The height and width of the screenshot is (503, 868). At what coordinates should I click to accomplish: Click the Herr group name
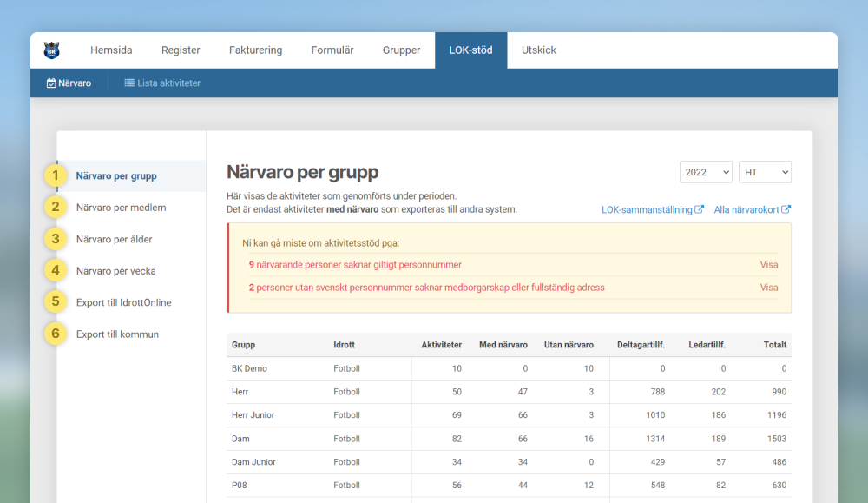(240, 392)
